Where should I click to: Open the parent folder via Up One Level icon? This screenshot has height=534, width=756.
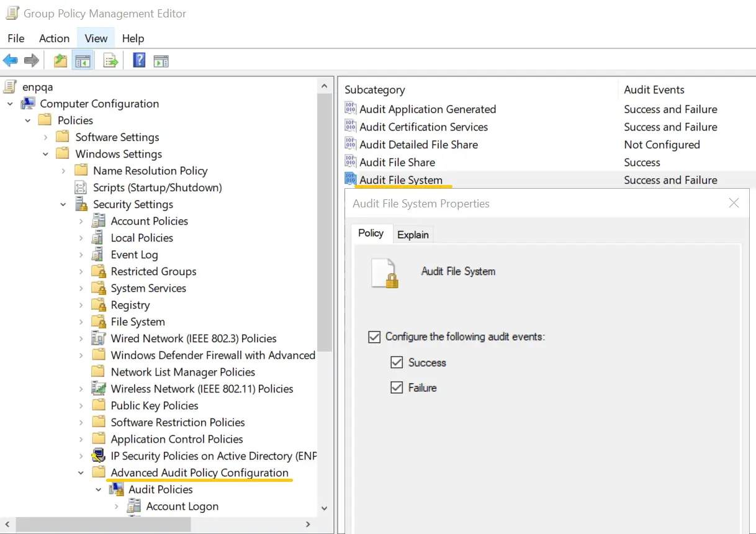tap(60, 60)
